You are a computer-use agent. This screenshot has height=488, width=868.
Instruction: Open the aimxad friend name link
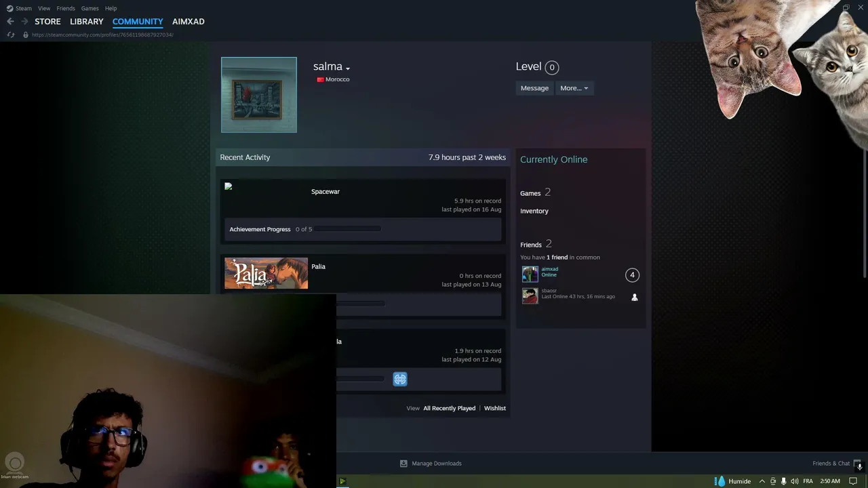pyautogui.click(x=549, y=269)
